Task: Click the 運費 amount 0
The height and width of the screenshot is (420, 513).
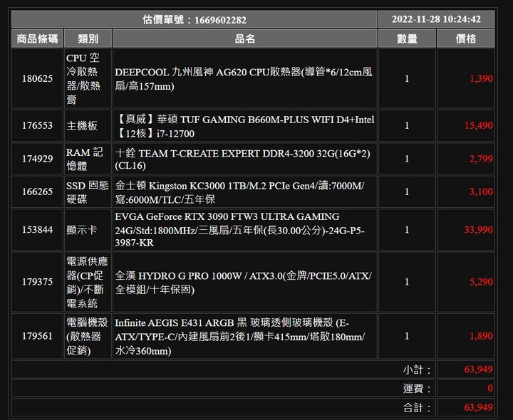Action: (490, 388)
